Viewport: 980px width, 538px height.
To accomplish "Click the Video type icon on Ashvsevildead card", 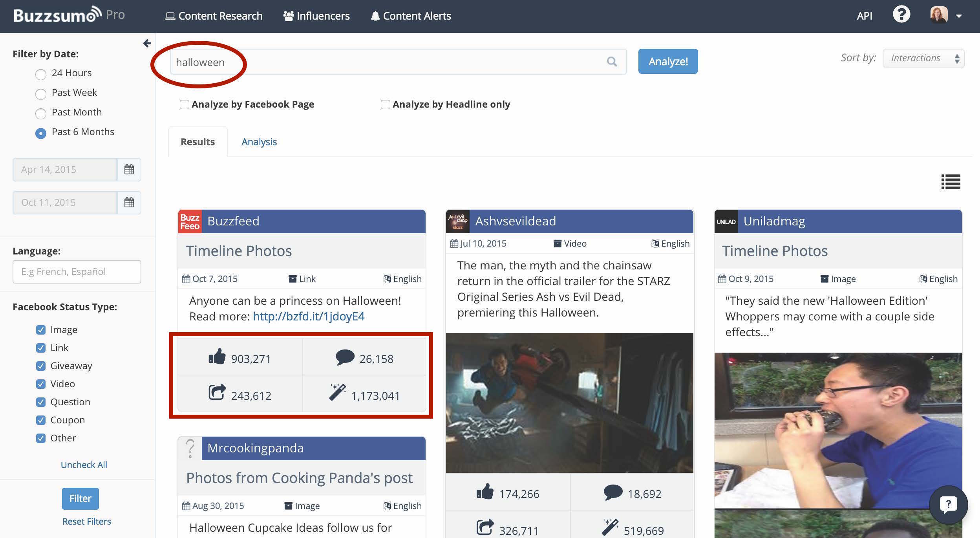I will click(558, 243).
